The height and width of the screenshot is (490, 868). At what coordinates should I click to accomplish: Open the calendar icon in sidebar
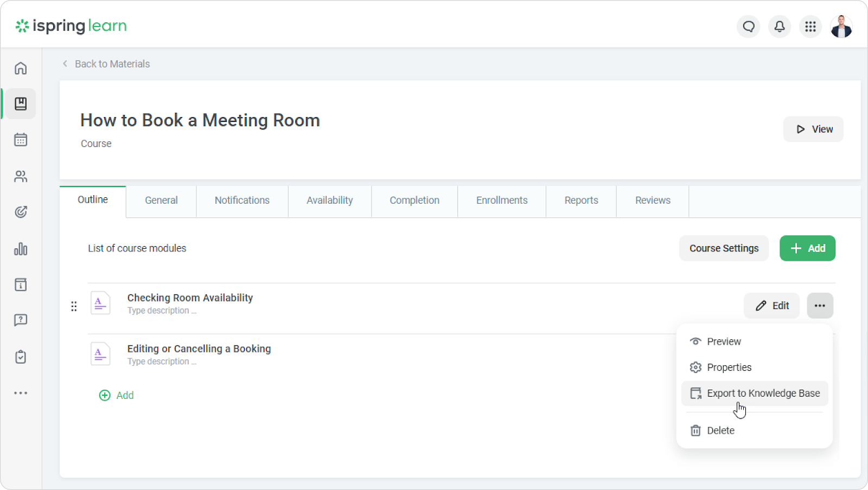[x=21, y=140]
